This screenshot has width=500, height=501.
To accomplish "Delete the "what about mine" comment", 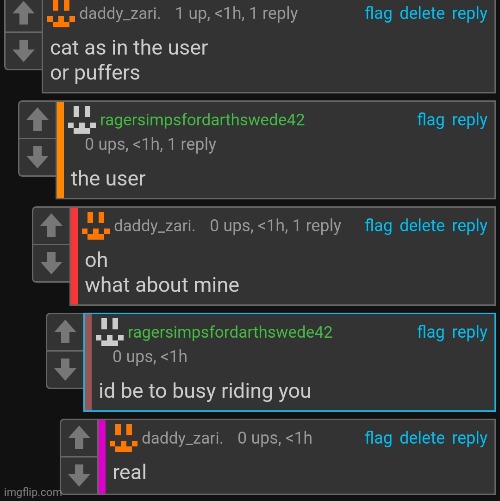I will coord(422,226).
